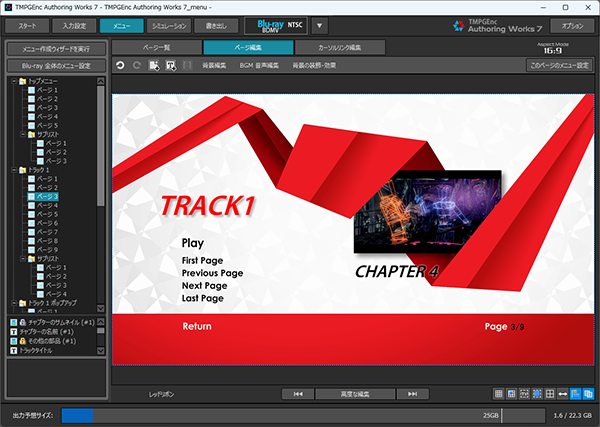
Task: Toggle the four-pane layout icon
Action: coord(550,394)
